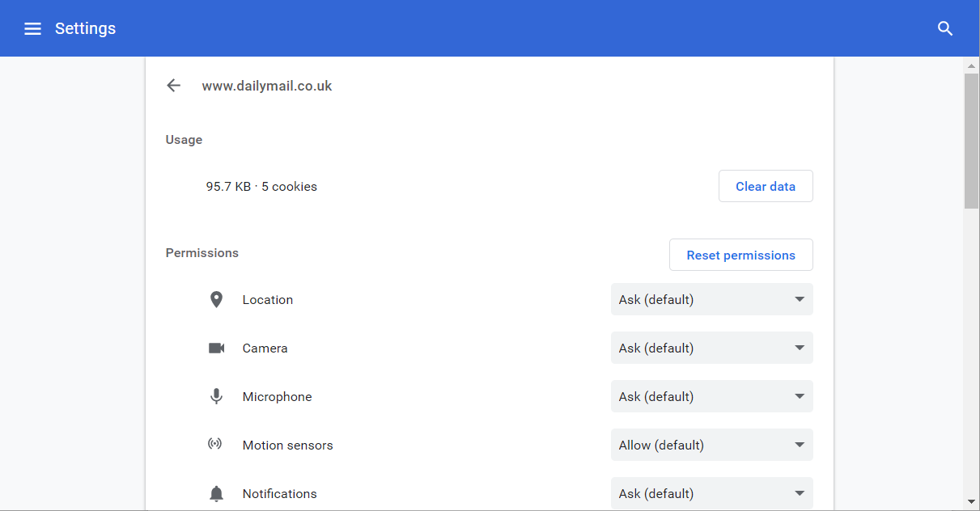Screen dimensions: 980x511
Task: Go back using the arrow beside www.dailymail.co.uk
Action: (173, 86)
